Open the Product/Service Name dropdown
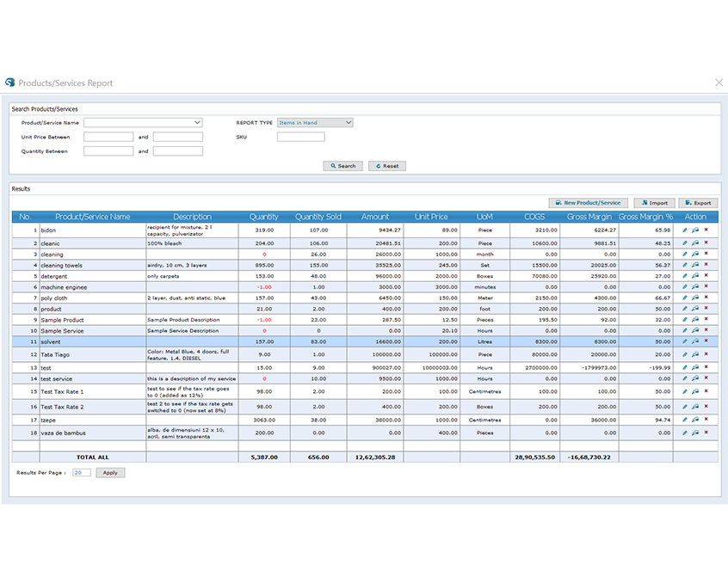The image size is (728, 577). pyautogui.click(x=197, y=123)
